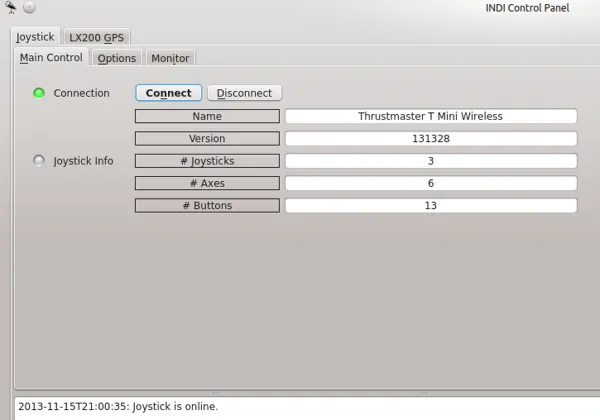Click the Connect button

tap(168, 93)
